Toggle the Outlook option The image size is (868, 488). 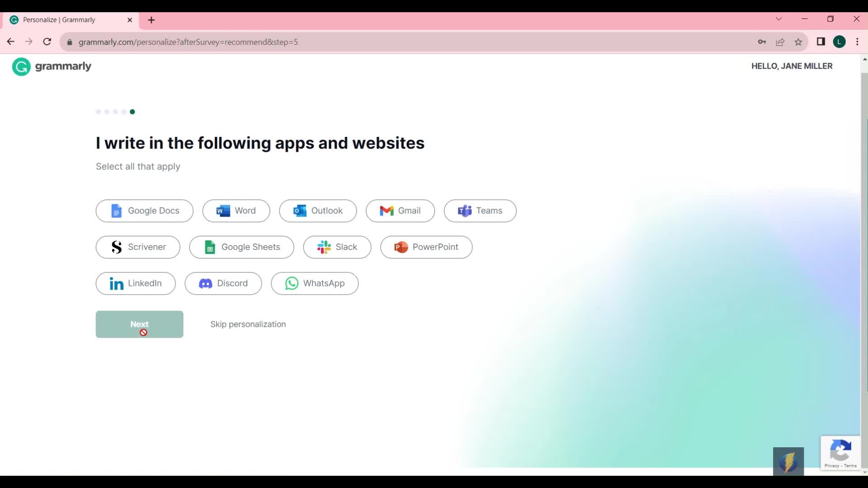[x=318, y=211]
